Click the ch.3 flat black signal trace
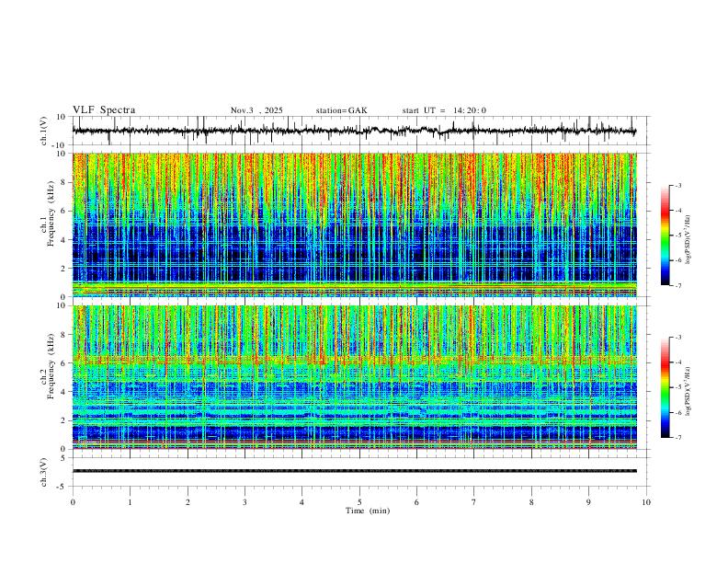Image resolution: width=728 pixels, height=563 pixels. [354, 471]
